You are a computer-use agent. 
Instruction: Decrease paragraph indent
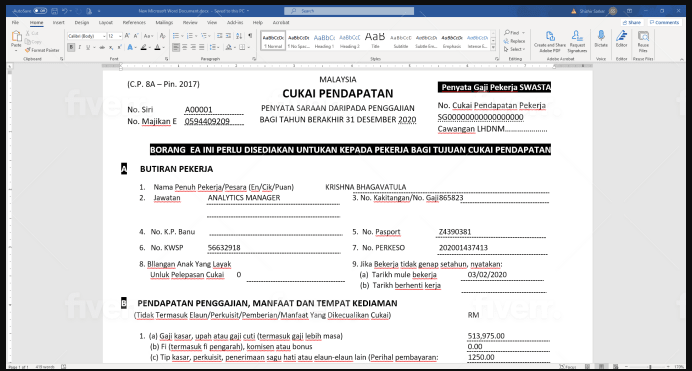pyautogui.click(x=219, y=36)
